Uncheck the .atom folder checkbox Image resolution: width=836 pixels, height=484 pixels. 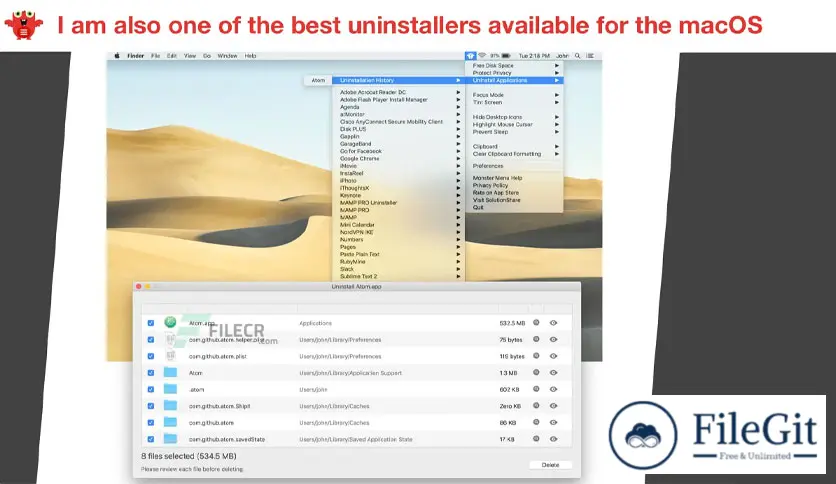[x=151, y=389]
